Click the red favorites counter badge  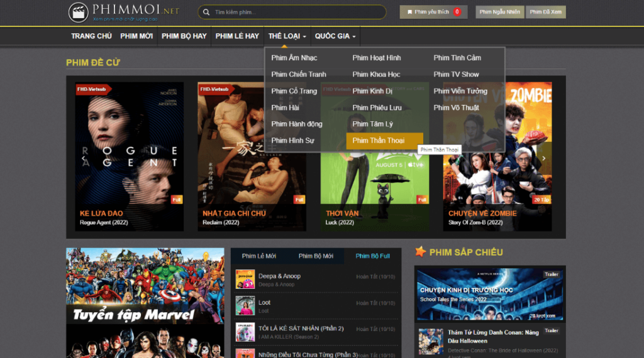point(457,12)
